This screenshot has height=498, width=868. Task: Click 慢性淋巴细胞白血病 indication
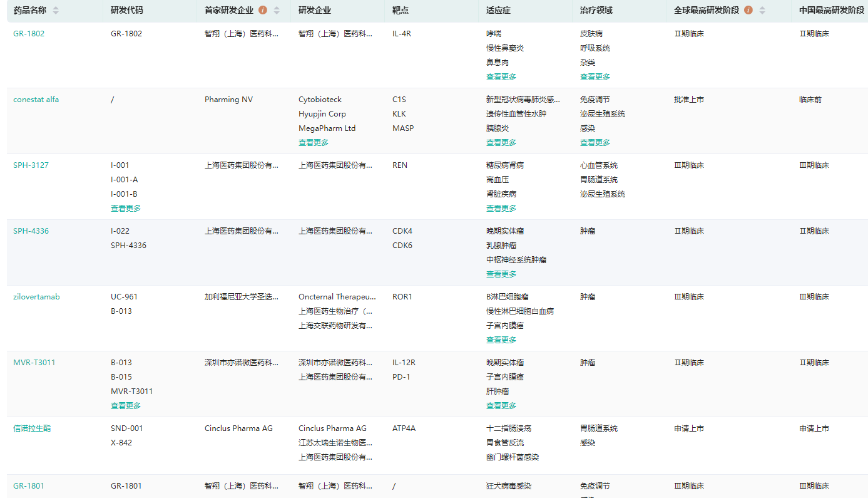coord(520,311)
